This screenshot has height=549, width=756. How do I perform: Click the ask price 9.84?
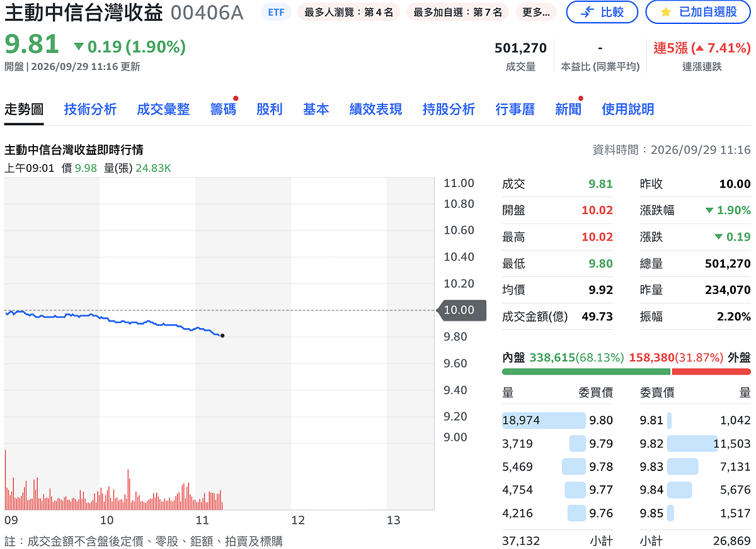[651, 490]
